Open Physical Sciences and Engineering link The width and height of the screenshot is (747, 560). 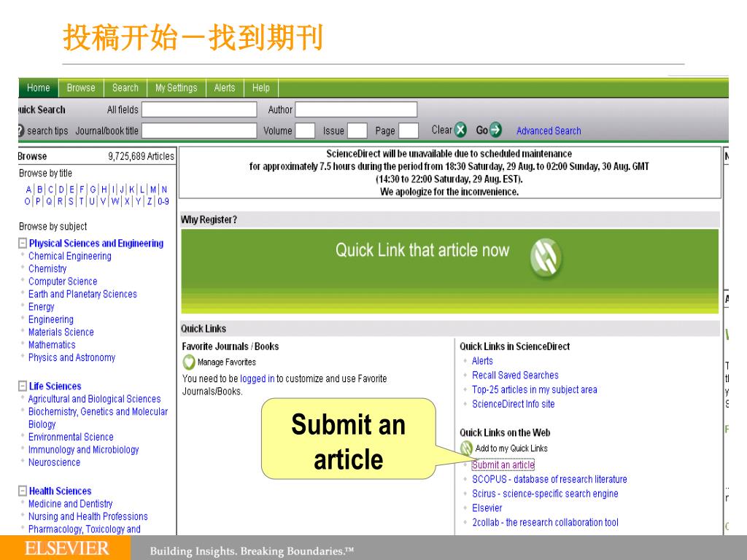pyautogui.click(x=96, y=244)
